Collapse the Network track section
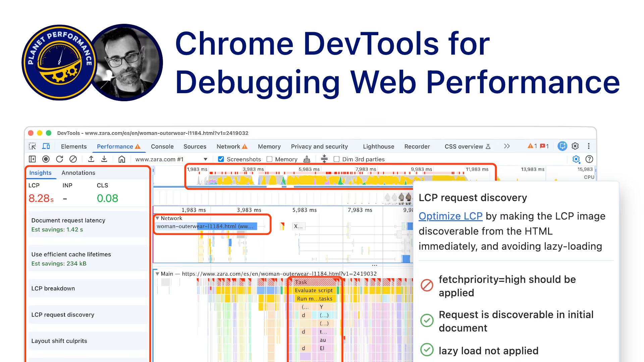Screen dimensions: 644x362 pyautogui.click(x=158, y=218)
